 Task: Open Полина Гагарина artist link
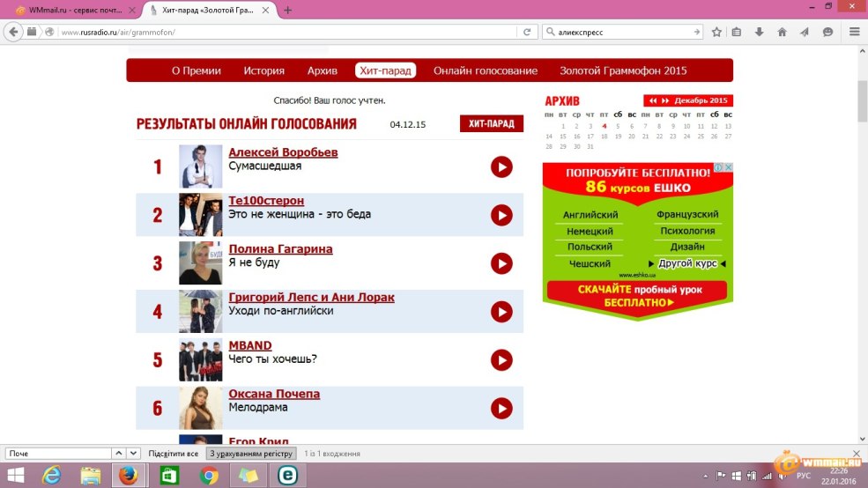tap(280, 249)
